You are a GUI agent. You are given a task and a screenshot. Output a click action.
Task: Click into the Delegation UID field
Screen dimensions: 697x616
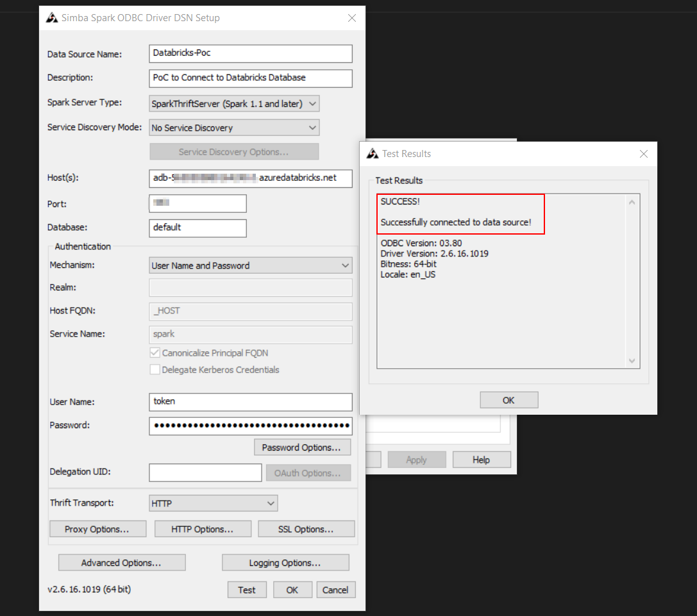[x=205, y=472]
